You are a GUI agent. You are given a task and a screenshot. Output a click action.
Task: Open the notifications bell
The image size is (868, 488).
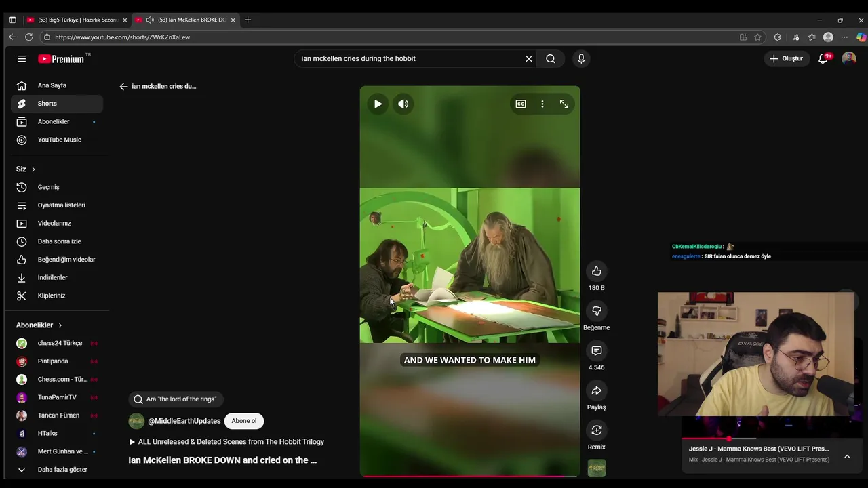[x=823, y=58]
